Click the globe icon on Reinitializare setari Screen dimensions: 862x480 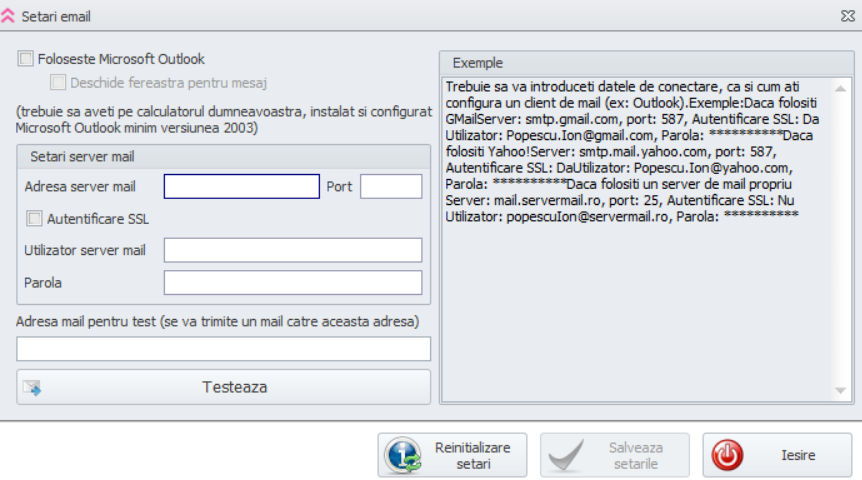(403, 456)
